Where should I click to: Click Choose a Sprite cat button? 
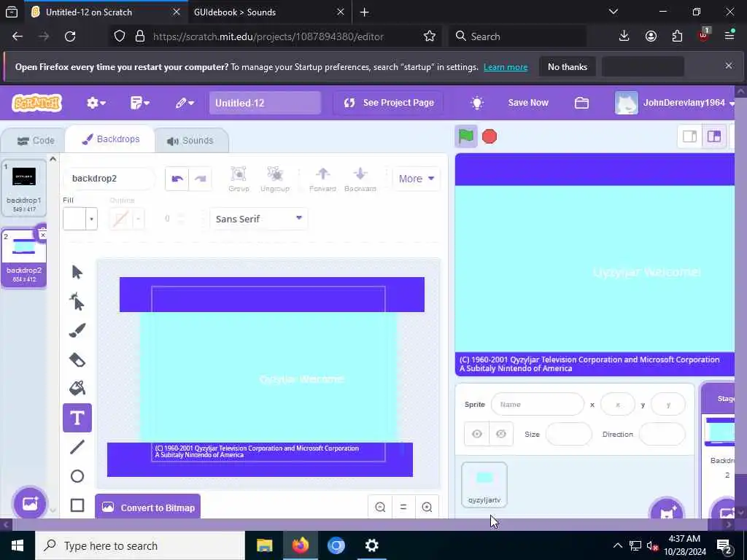coord(667,511)
